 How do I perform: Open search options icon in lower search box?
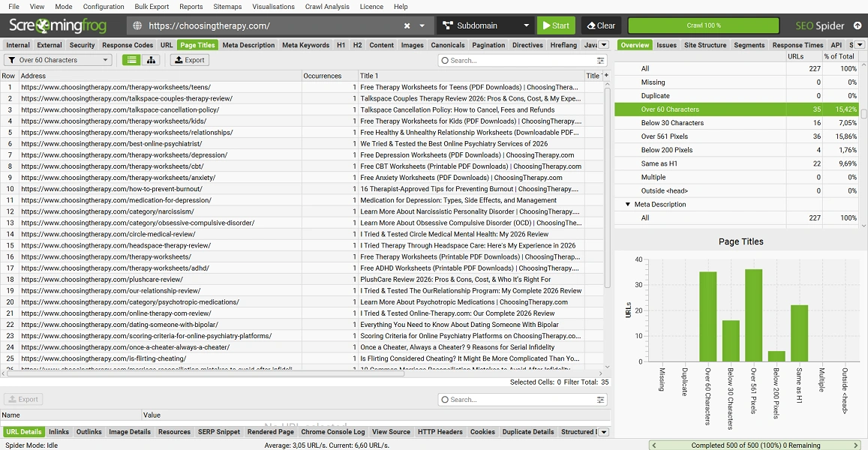pyautogui.click(x=601, y=400)
